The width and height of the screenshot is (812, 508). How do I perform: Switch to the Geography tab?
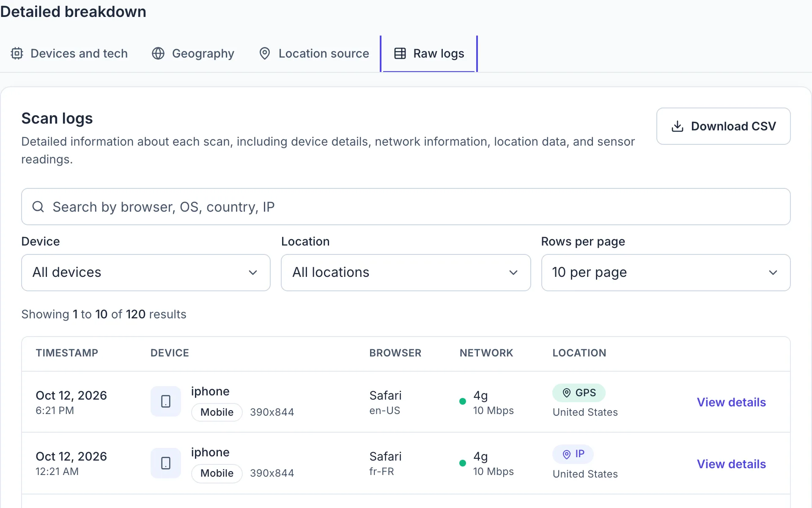pos(193,54)
